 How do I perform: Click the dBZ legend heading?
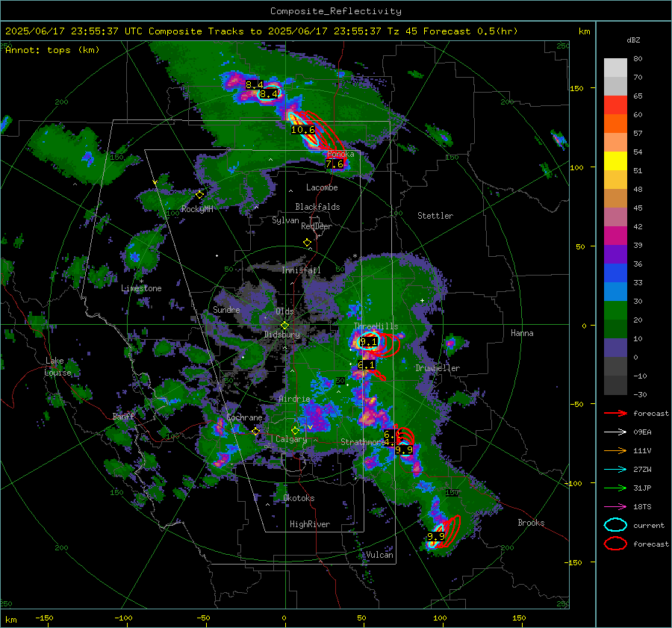(x=633, y=40)
